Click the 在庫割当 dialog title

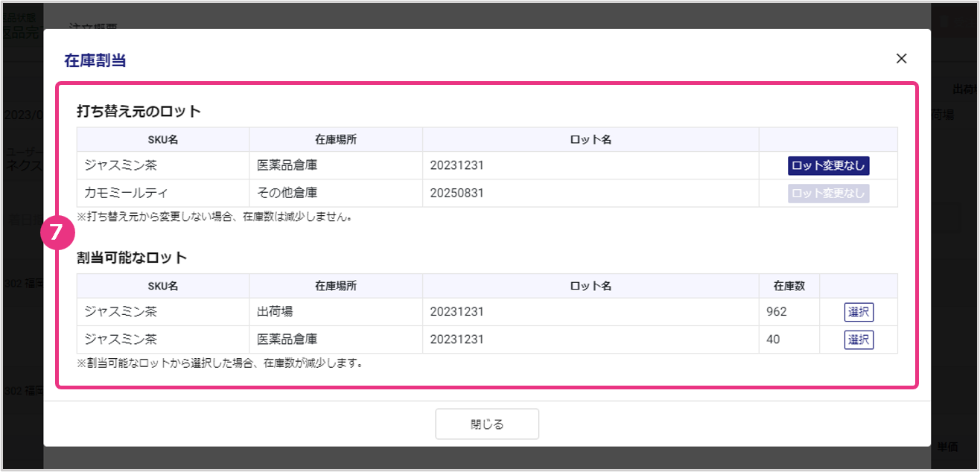point(95,60)
